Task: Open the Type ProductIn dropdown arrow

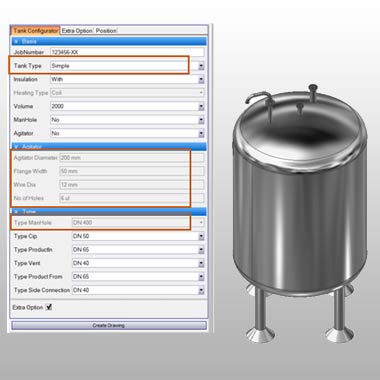Action: click(201, 250)
